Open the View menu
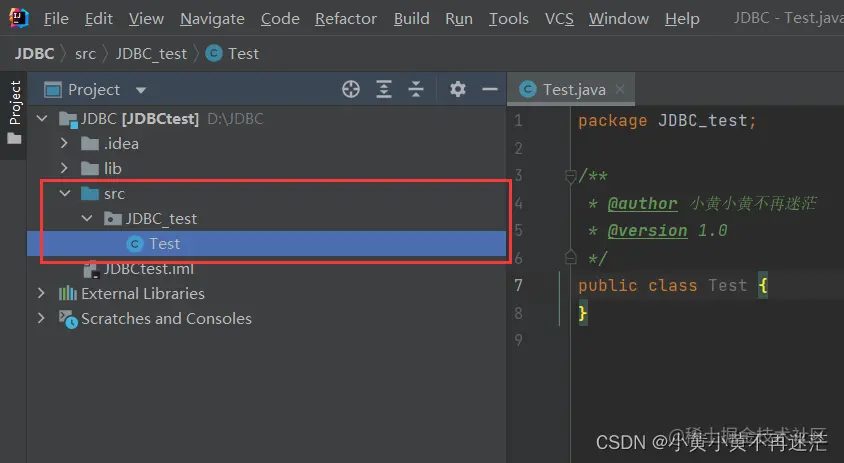The height and width of the screenshot is (463, 844). 146,18
